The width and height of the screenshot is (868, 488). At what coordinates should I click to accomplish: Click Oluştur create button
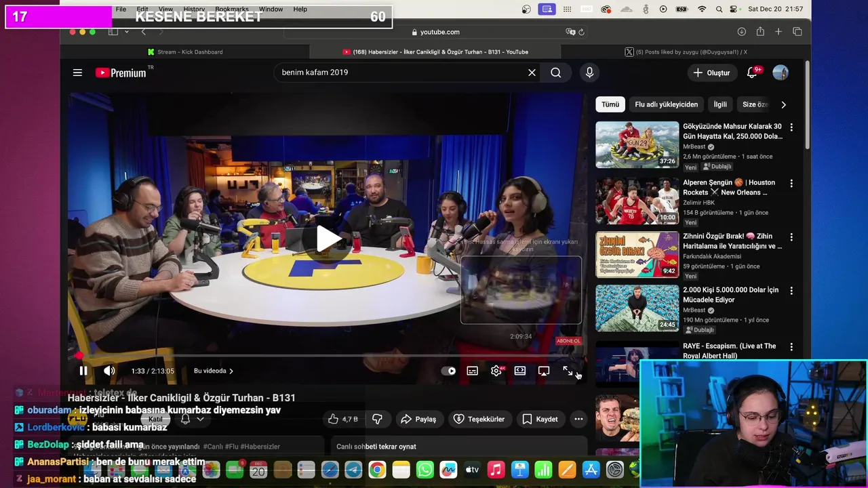(x=712, y=73)
